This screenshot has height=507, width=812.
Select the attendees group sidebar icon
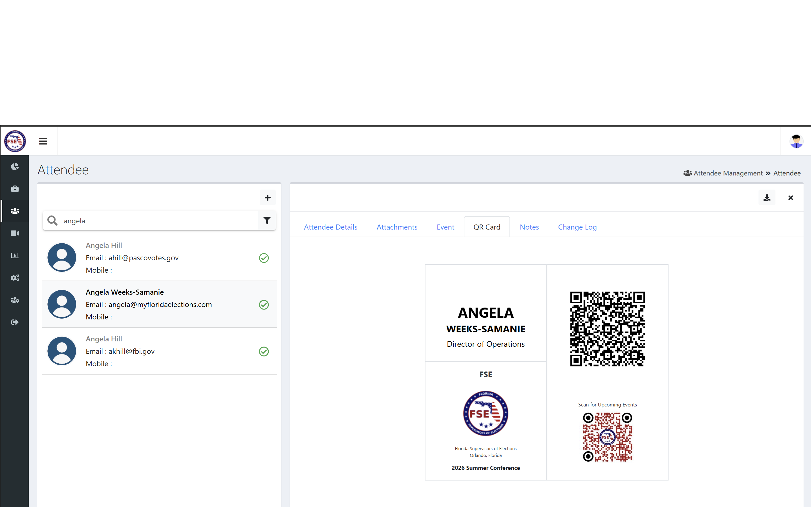click(x=15, y=211)
